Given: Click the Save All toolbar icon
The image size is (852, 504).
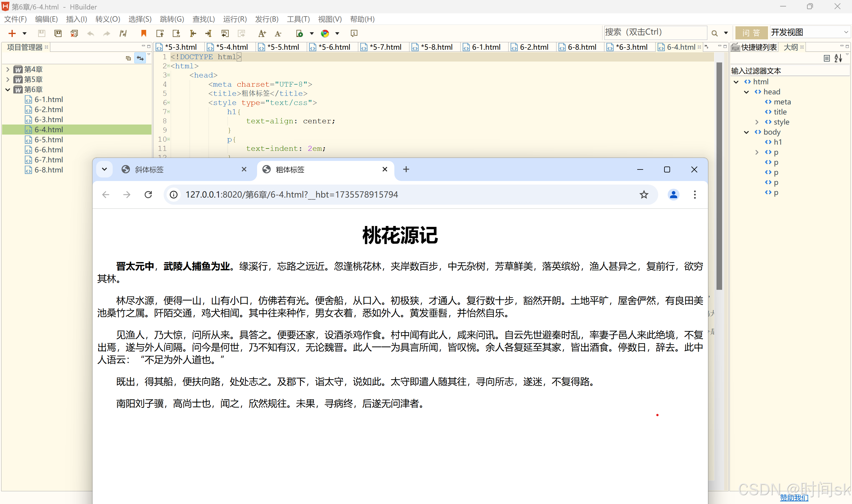Looking at the screenshot, I should tap(58, 33).
